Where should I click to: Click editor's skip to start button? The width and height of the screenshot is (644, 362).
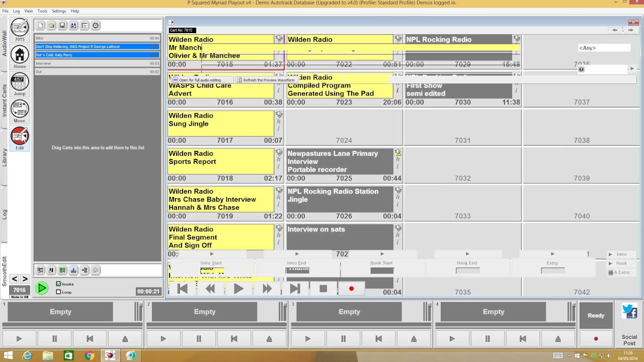pyautogui.click(x=182, y=289)
